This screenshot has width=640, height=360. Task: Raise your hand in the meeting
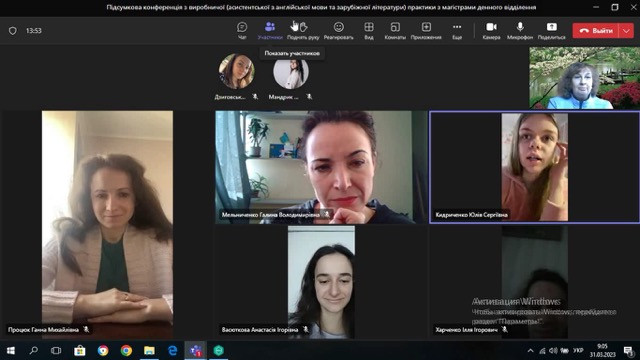[x=303, y=31]
